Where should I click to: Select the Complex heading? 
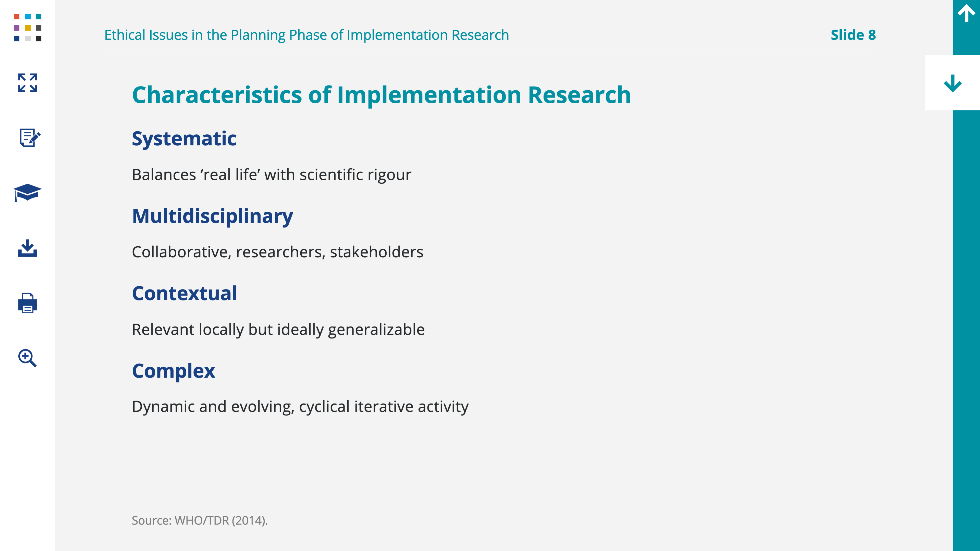pos(174,371)
